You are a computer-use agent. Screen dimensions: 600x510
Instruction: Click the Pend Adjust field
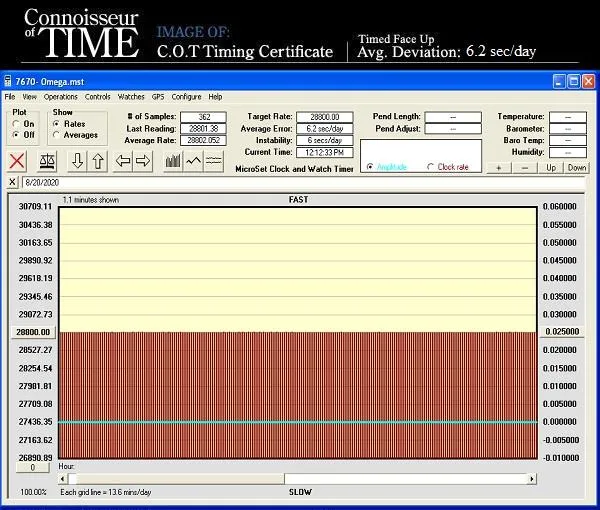453,129
